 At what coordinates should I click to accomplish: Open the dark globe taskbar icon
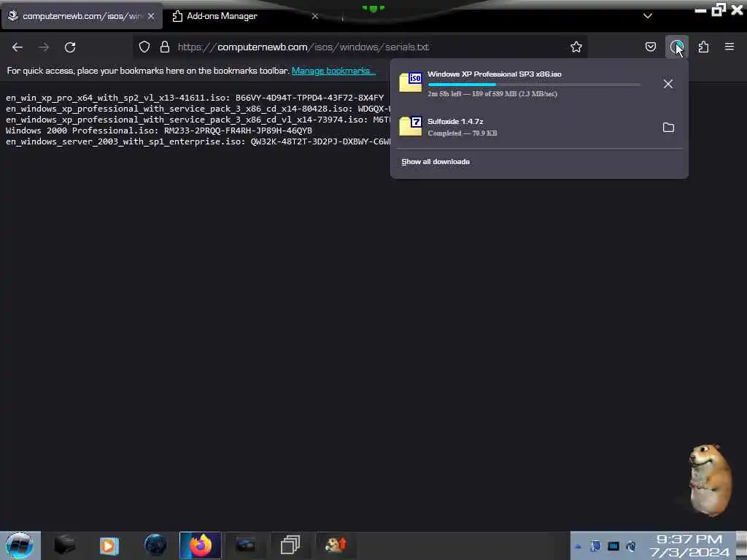pyautogui.click(x=155, y=545)
